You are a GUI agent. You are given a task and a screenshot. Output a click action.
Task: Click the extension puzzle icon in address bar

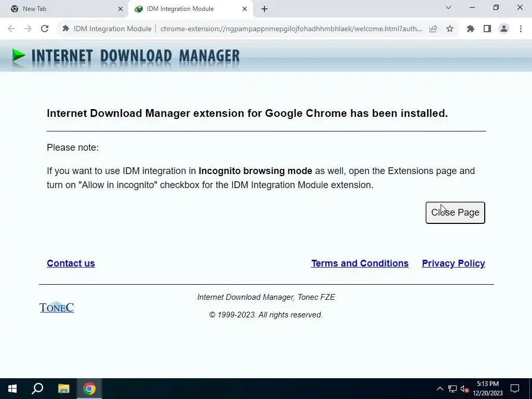click(66, 29)
